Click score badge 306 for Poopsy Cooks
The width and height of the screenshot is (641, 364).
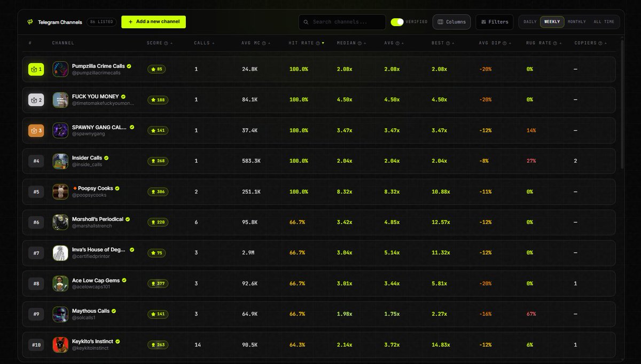click(x=158, y=192)
